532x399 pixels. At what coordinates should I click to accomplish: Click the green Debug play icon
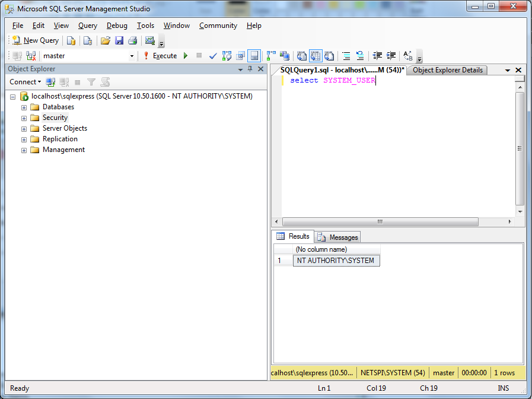tap(186, 55)
